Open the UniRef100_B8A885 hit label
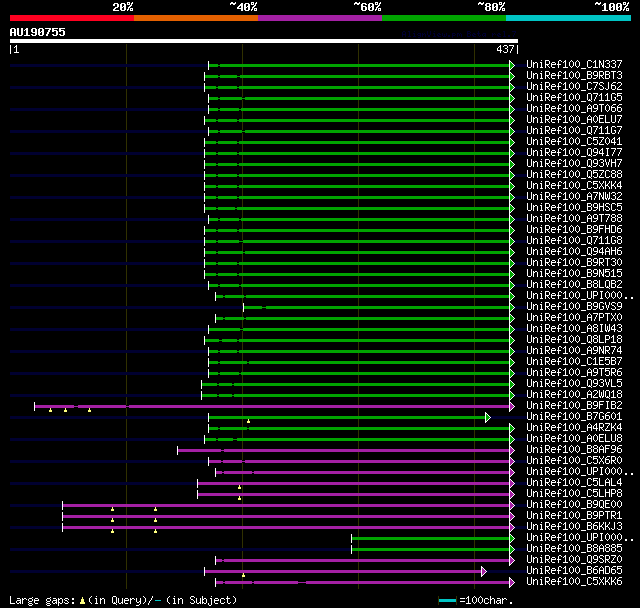The height and width of the screenshot is (608, 640). 574,549
